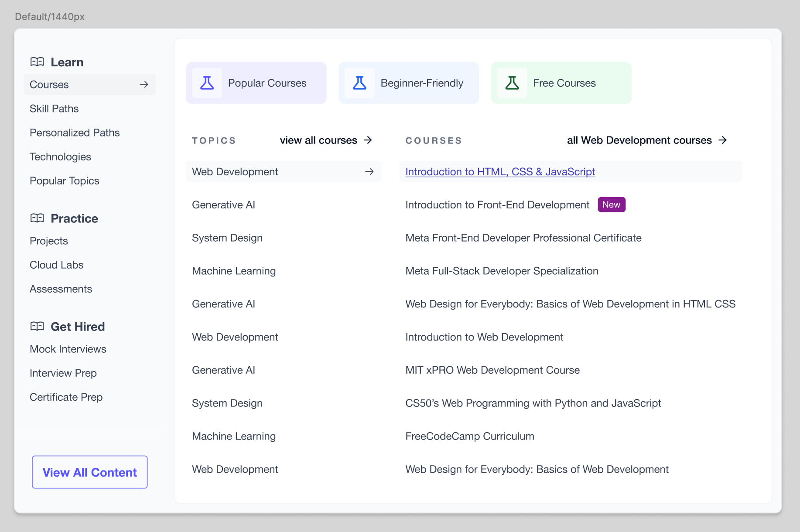This screenshot has height=532, width=800.
Task: Choose FreeCodeCamp Curriculum
Action: [x=470, y=436]
